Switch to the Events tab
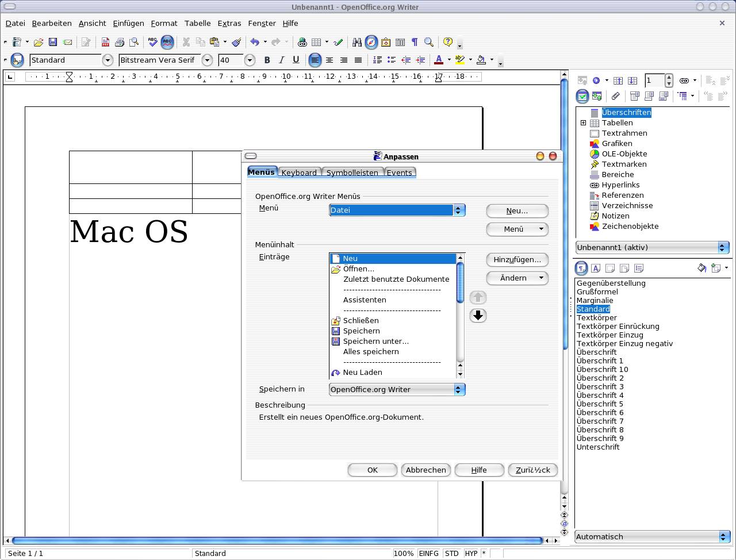The image size is (736, 560). [x=399, y=172]
